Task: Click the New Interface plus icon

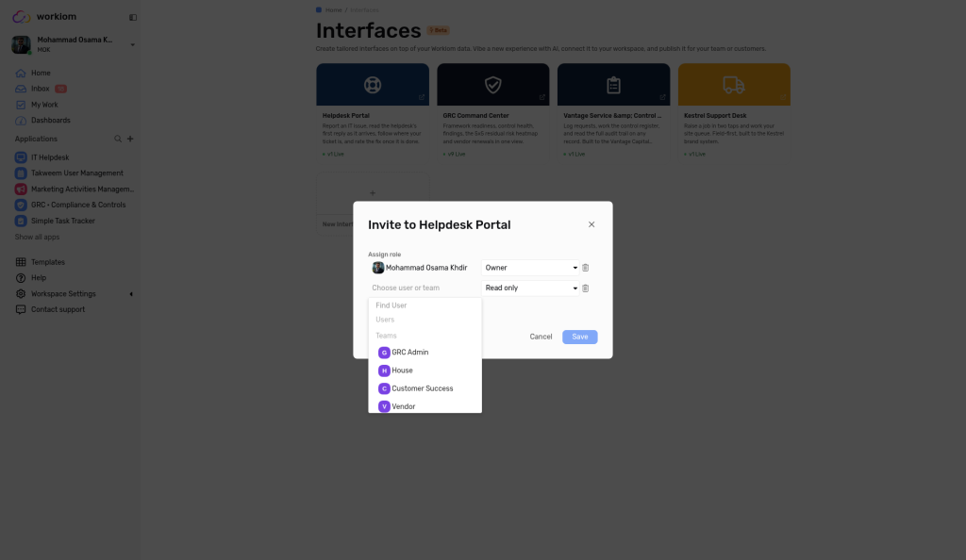Action: click(x=372, y=193)
